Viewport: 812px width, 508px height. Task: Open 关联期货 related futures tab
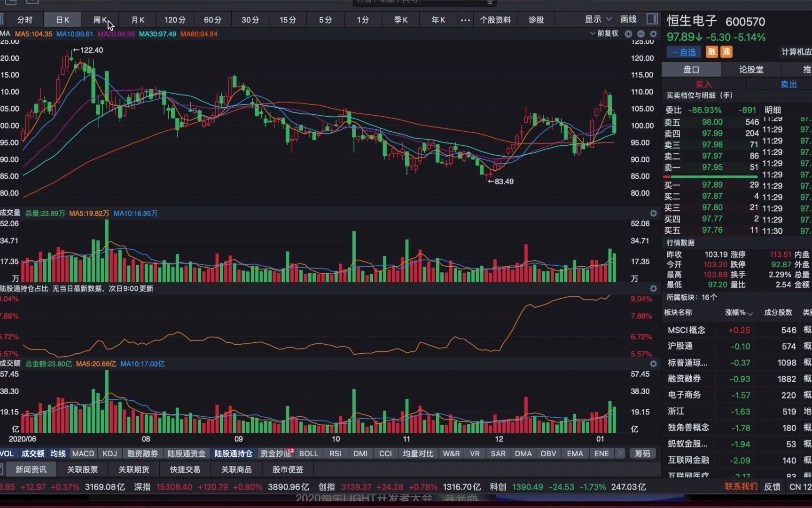(133, 469)
